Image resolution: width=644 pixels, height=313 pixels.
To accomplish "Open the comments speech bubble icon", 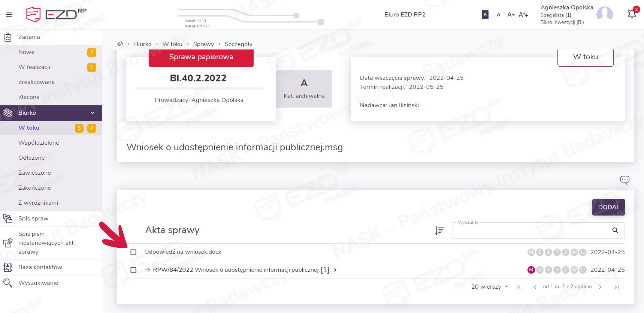I will click(625, 180).
